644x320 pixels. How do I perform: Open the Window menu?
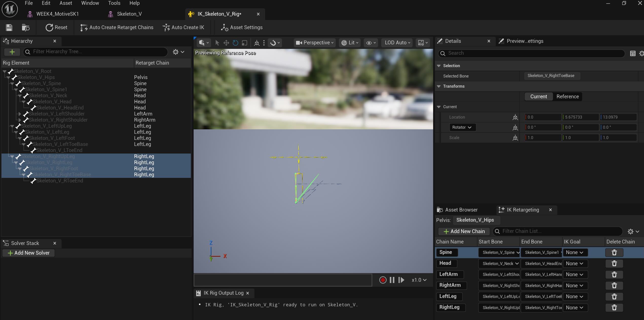(90, 3)
